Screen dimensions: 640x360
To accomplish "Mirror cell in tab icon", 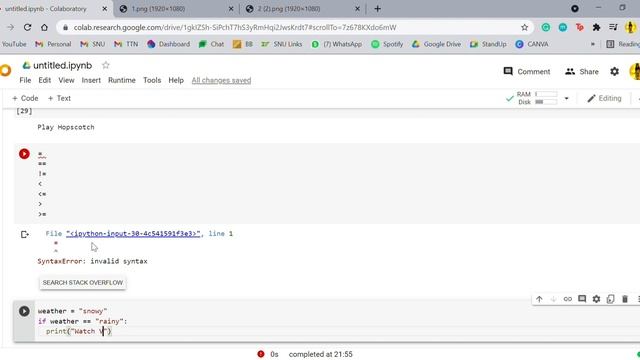I will tap(611, 299).
